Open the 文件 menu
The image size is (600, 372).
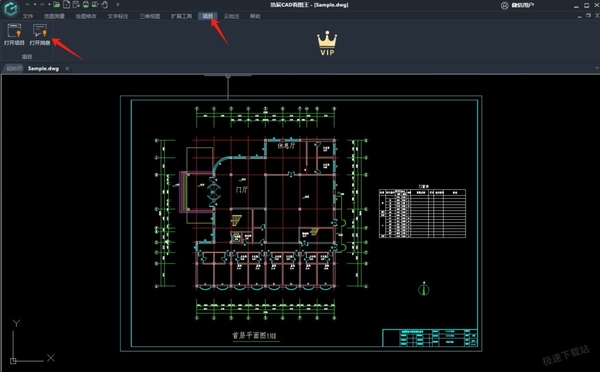point(28,16)
